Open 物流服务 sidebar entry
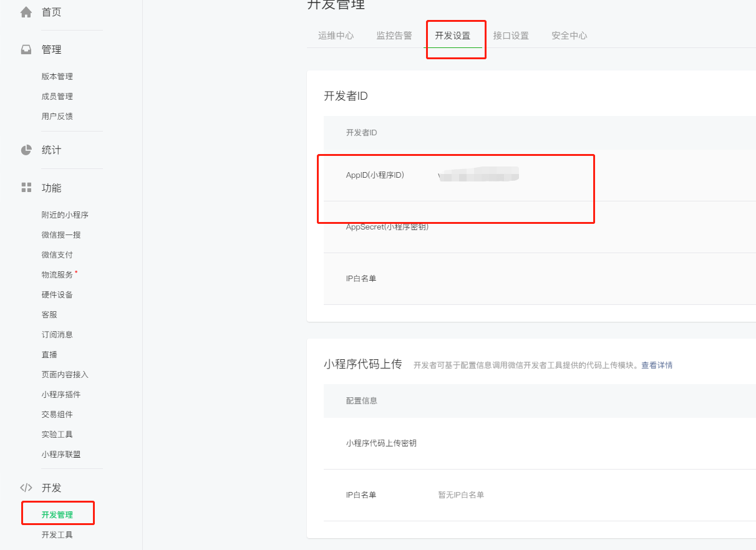Image resolution: width=756 pixels, height=550 pixels. pos(57,275)
